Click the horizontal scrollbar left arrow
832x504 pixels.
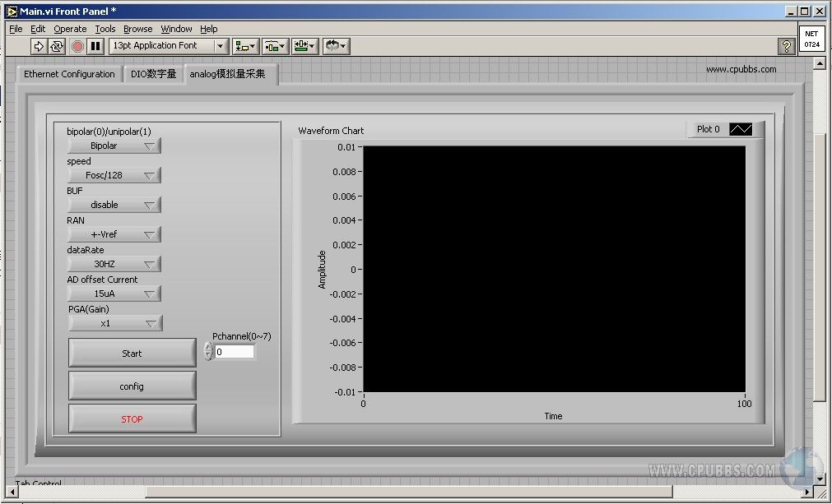[12, 492]
